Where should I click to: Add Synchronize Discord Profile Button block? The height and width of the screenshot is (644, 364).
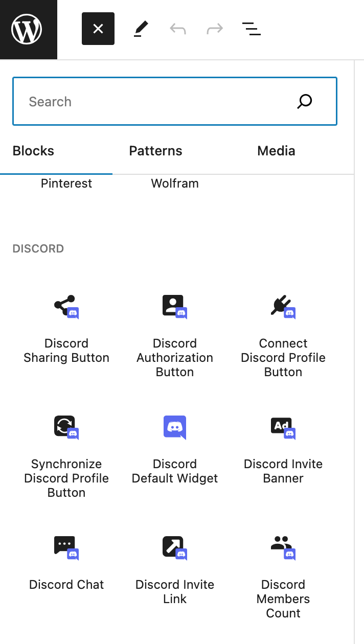66,455
